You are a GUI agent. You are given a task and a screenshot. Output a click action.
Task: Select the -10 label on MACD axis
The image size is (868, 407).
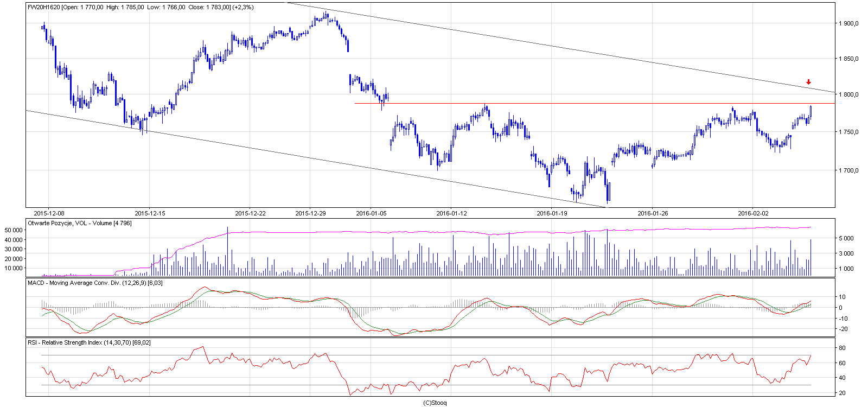tap(843, 319)
